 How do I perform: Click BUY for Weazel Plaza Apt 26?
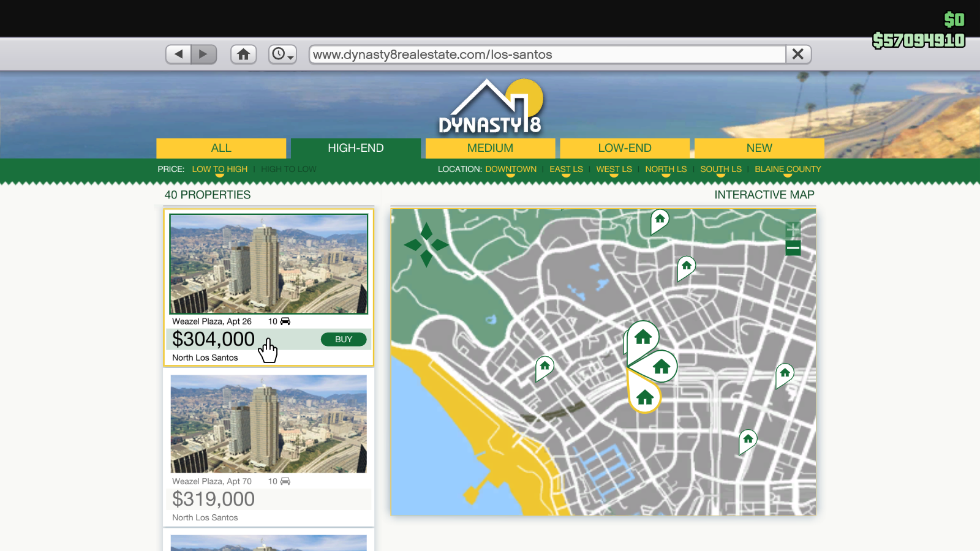click(344, 339)
